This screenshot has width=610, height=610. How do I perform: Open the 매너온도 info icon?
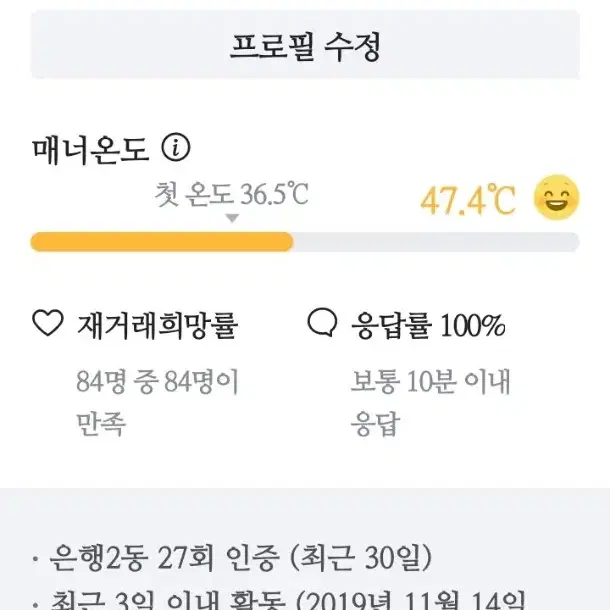pos(176,148)
